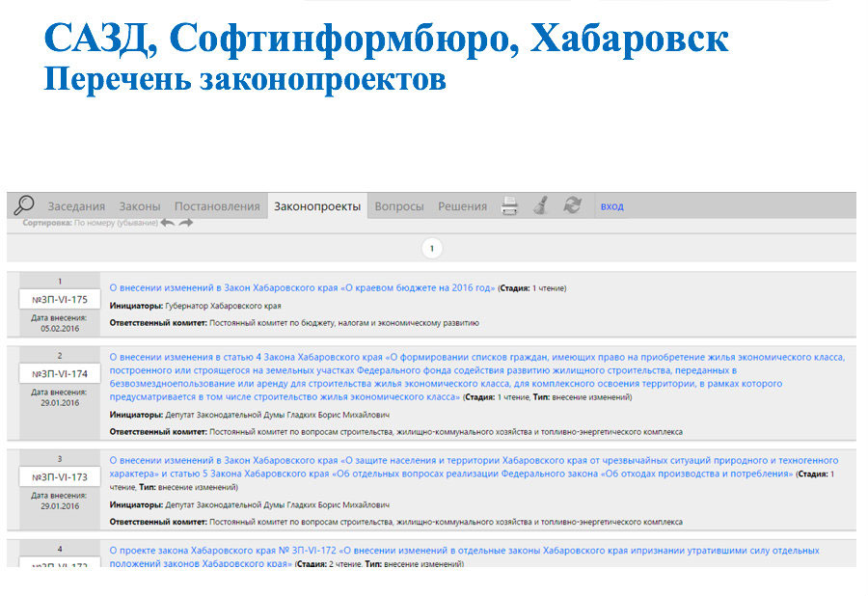Screen dimensions: 868x596
Task: Click the №ЗП-VI-174 number box
Action: (x=60, y=373)
